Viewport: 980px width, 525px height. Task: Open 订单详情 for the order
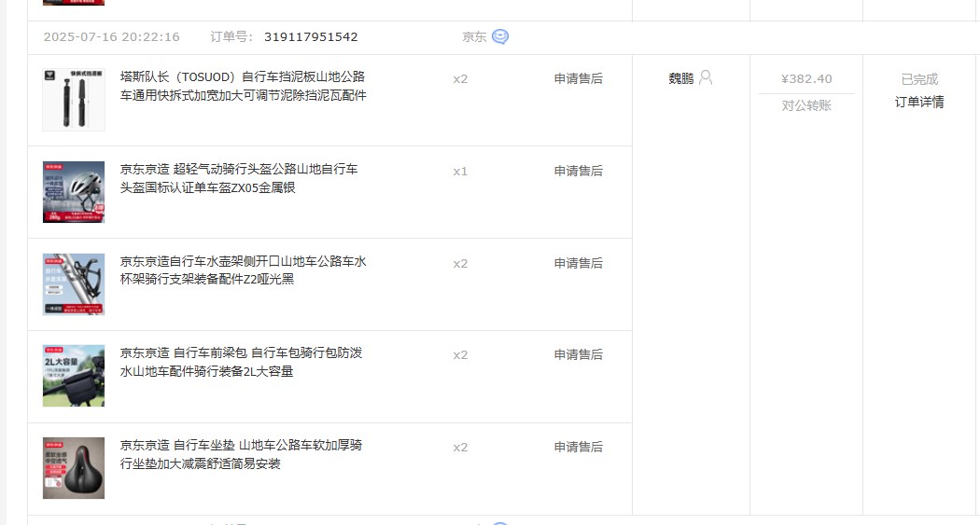tap(919, 102)
